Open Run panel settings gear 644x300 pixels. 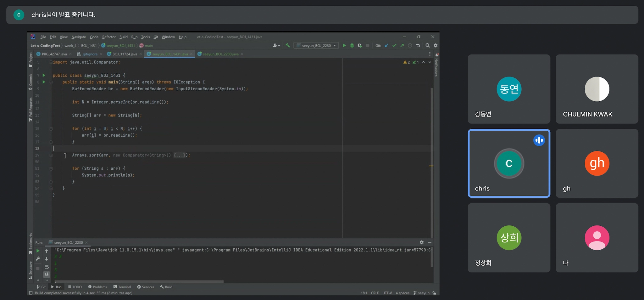(421, 242)
